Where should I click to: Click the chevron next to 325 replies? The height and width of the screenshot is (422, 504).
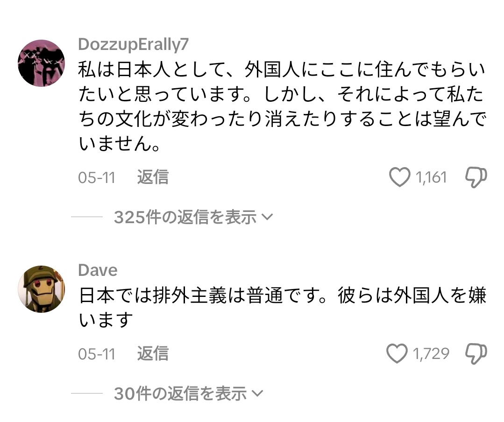click(267, 217)
